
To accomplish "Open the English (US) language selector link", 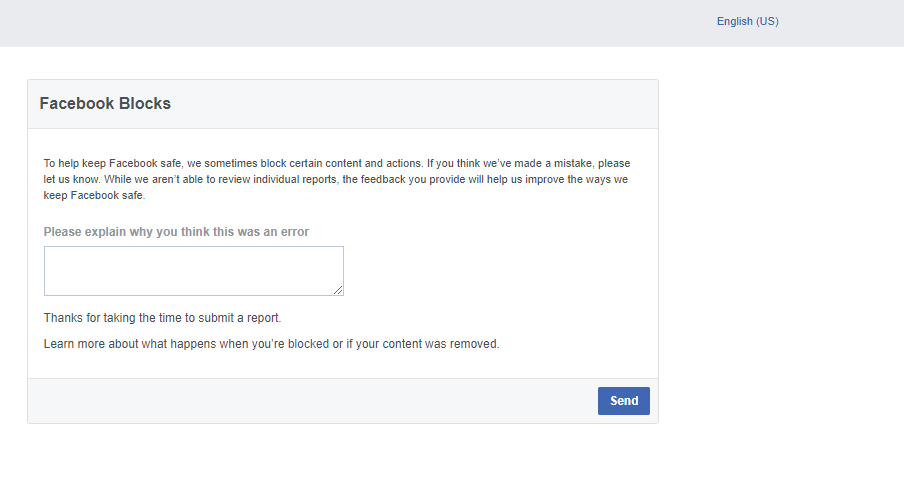I will click(747, 21).
